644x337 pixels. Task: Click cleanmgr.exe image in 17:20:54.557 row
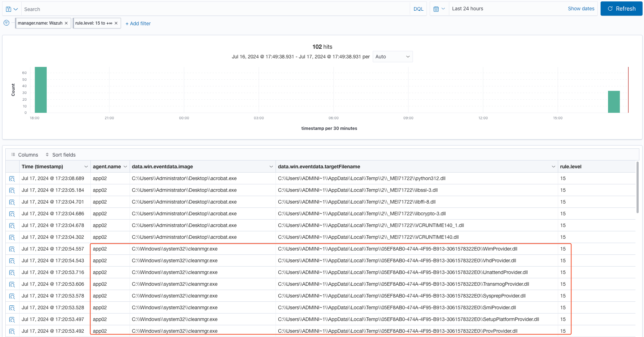[x=174, y=249]
